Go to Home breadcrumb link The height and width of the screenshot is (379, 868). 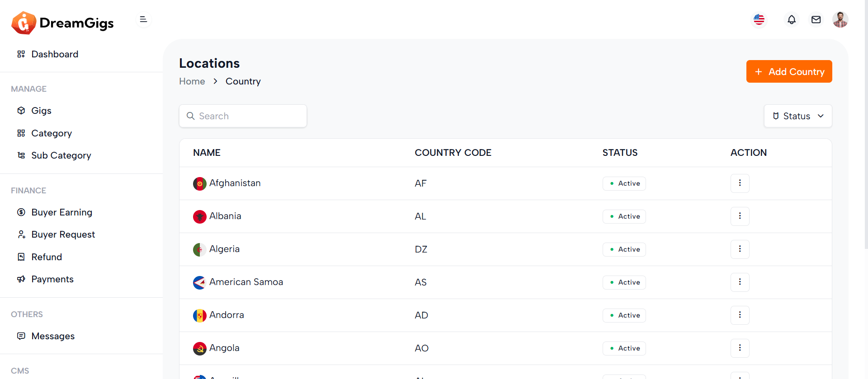[x=192, y=81]
